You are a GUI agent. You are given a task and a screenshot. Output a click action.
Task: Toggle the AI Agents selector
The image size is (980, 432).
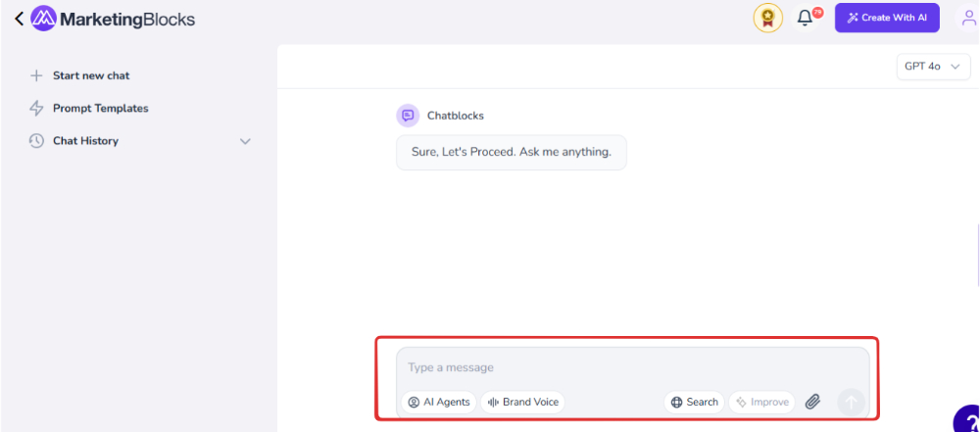point(439,402)
